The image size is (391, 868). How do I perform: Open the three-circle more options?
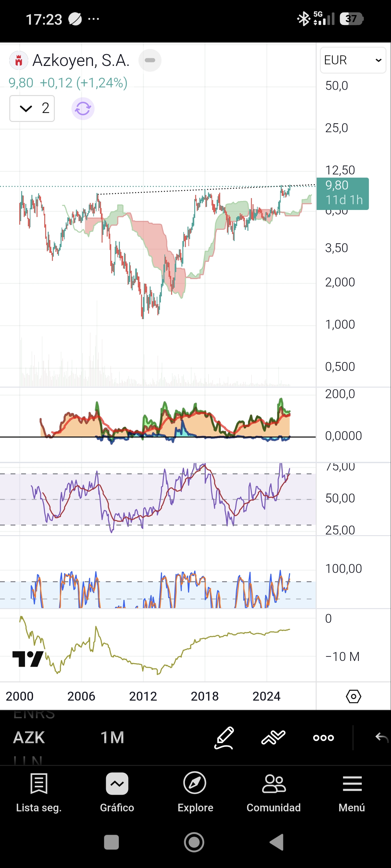click(323, 738)
